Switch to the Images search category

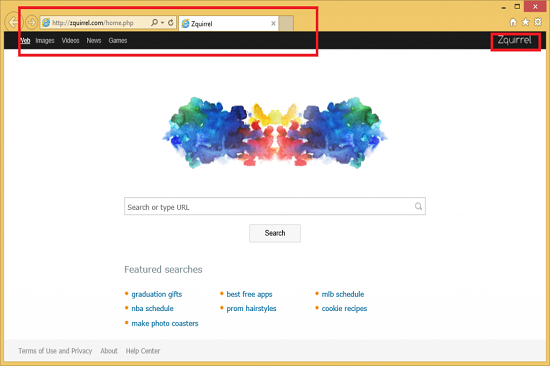45,40
